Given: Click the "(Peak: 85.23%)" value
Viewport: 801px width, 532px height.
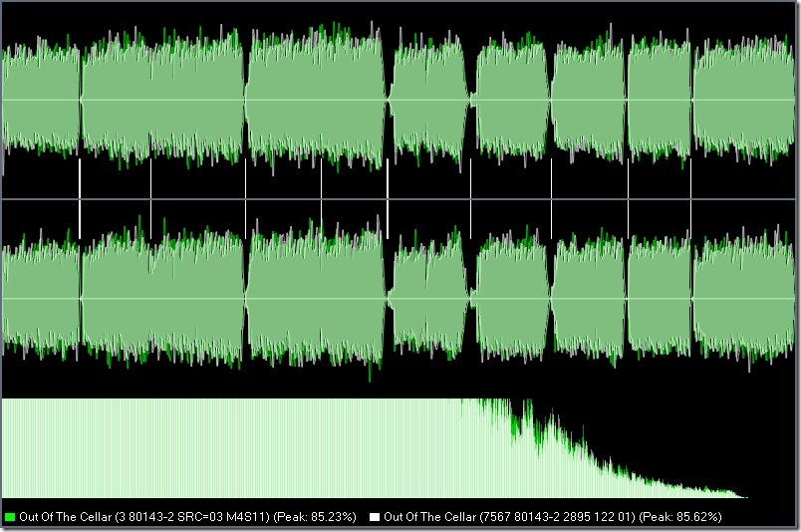Looking at the screenshot, I should 315,517.
